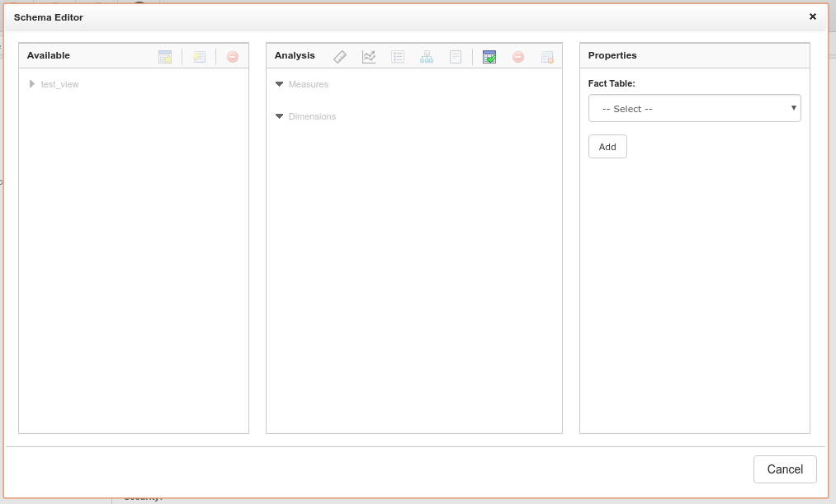Click the red remove icon in Analysis toolbar

(x=518, y=57)
